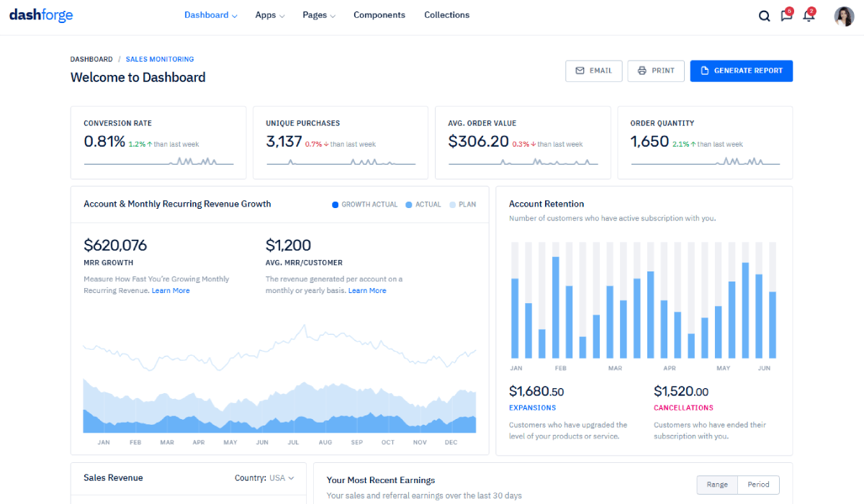Toggle the Growth Actual legend series
Viewport: 864px width, 504px height.
click(x=364, y=204)
